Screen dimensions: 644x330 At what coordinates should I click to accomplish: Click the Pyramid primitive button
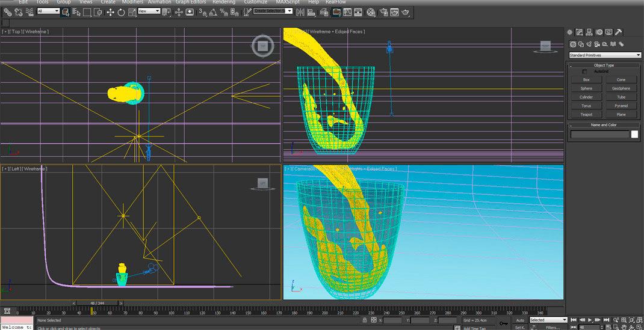621,106
